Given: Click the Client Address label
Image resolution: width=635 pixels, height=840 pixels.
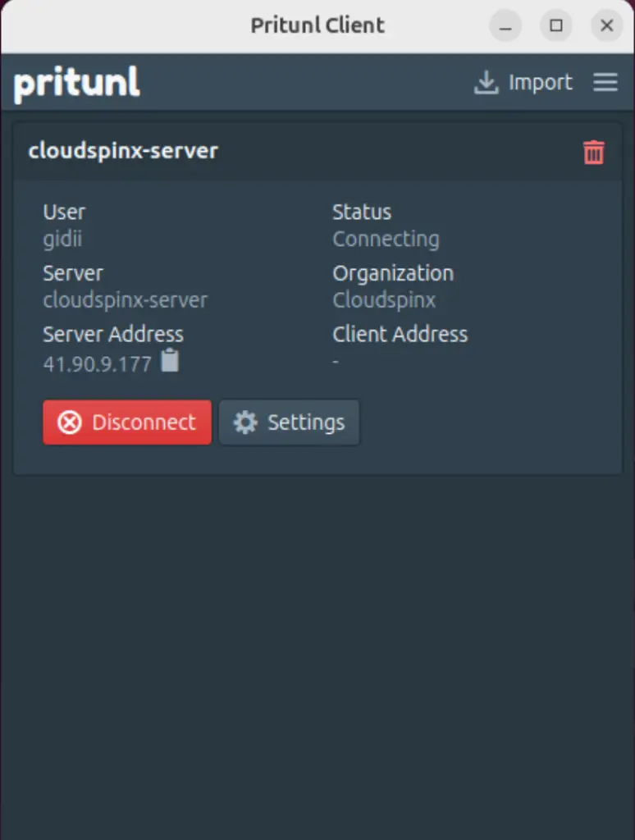Looking at the screenshot, I should point(400,335).
